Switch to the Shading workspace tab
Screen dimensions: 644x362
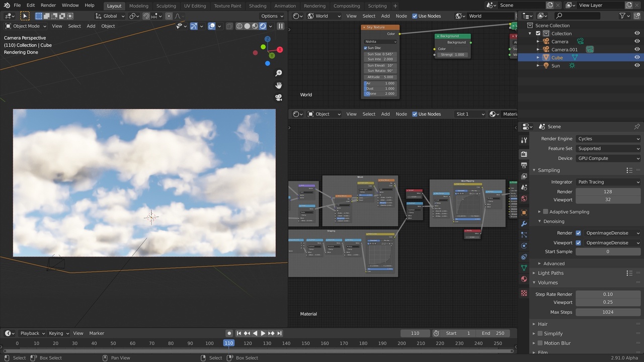tap(258, 6)
